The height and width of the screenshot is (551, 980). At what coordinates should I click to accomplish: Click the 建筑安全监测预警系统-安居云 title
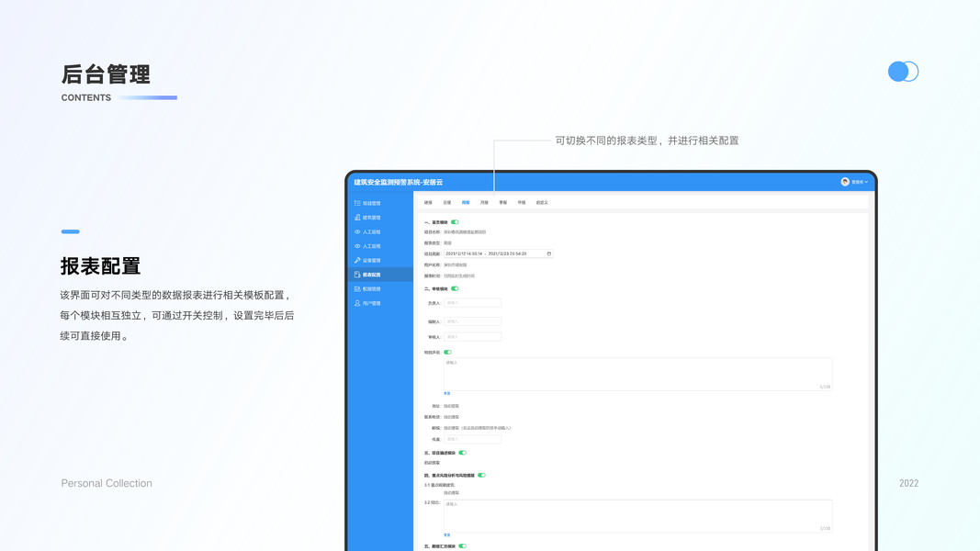click(398, 183)
